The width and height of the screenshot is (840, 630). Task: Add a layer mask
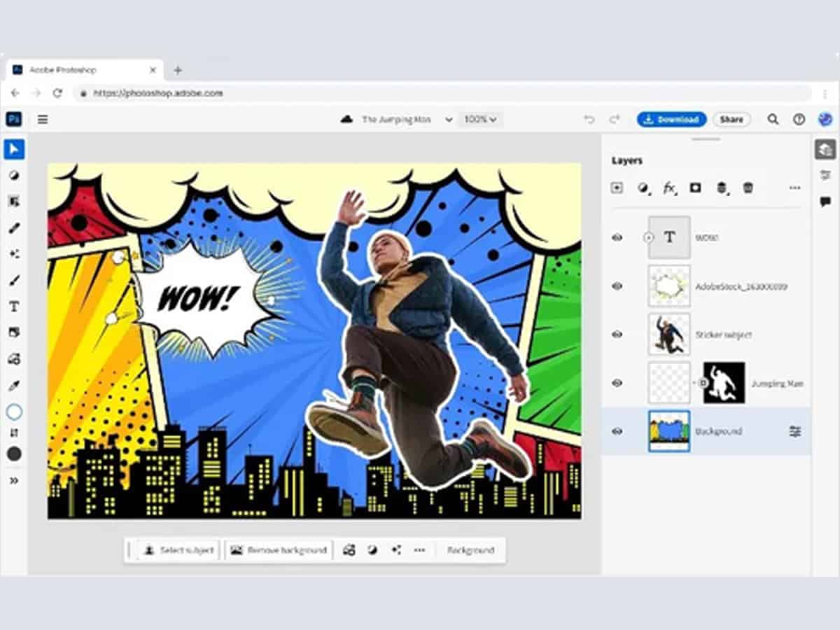point(696,188)
